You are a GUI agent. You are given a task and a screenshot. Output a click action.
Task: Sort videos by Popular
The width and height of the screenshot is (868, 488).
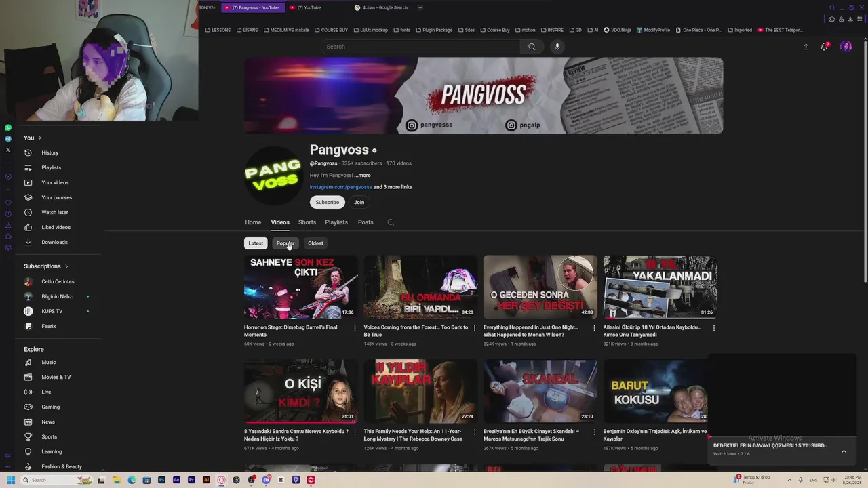285,243
